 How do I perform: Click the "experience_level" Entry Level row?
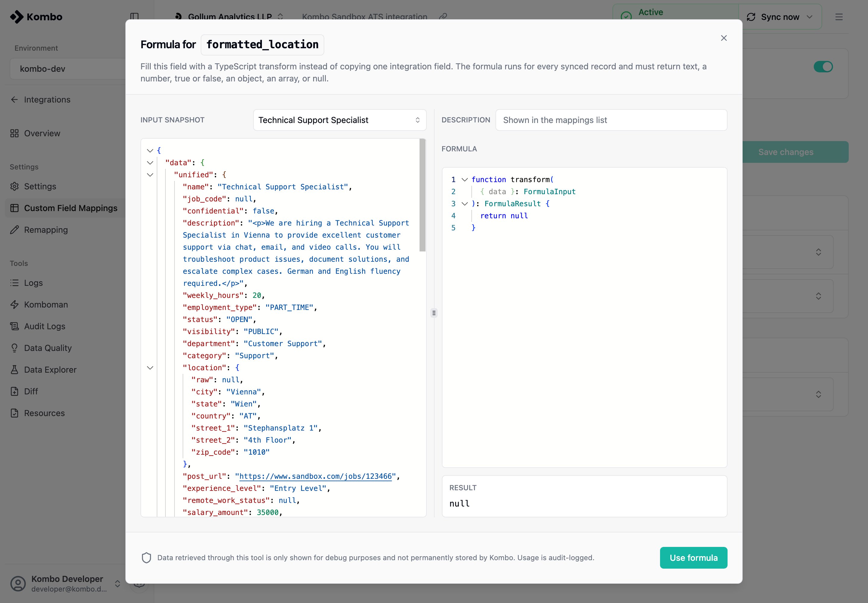pos(256,488)
